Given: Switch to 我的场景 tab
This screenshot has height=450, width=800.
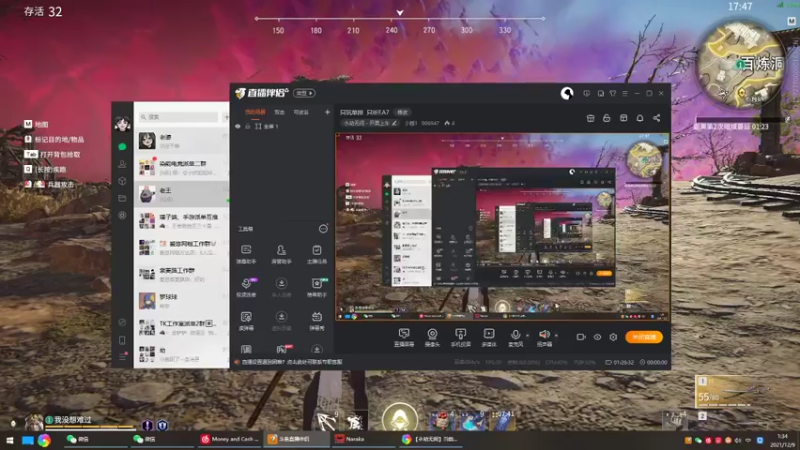Looking at the screenshot, I should pos(256,112).
